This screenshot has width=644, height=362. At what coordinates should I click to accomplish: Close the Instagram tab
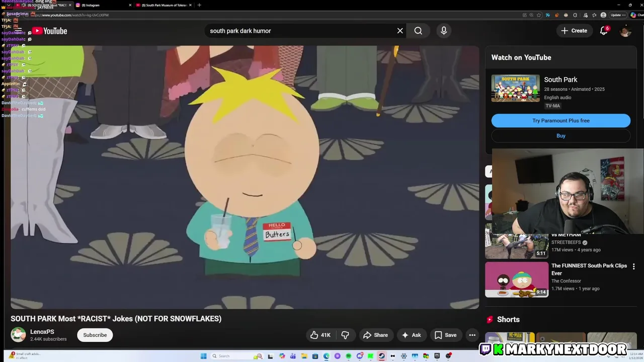click(x=130, y=5)
